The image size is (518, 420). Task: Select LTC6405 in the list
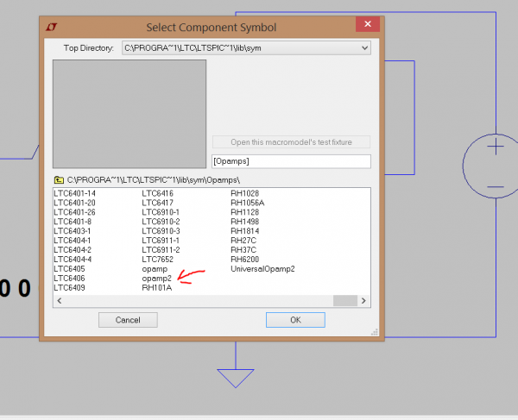pos(69,269)
